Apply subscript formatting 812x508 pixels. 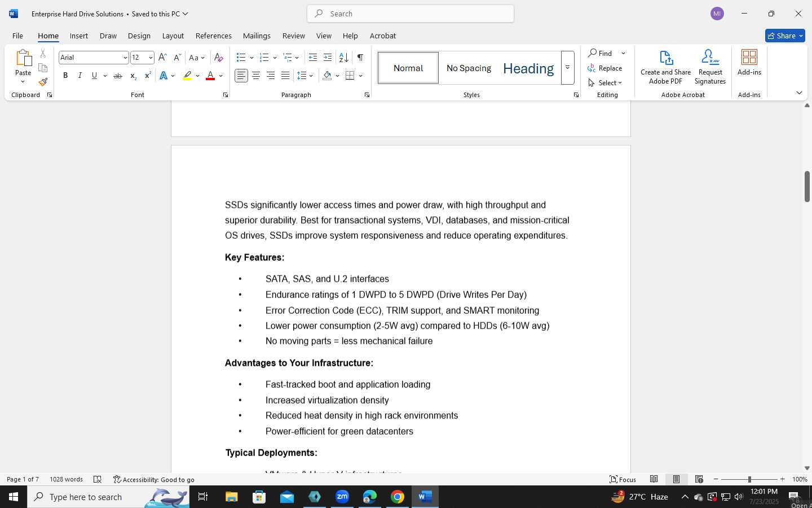point(133,76)
